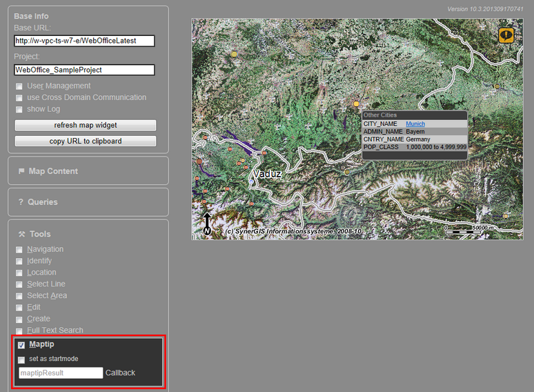The image size is (534, 392).
Task: Check the Location tool checkbox
Action: point(19,273)
